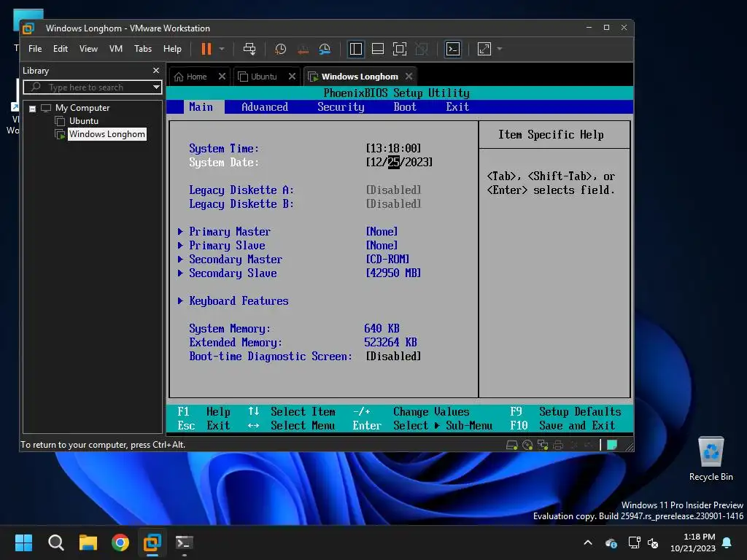Close the Ubuntu tab

(292, 76)
